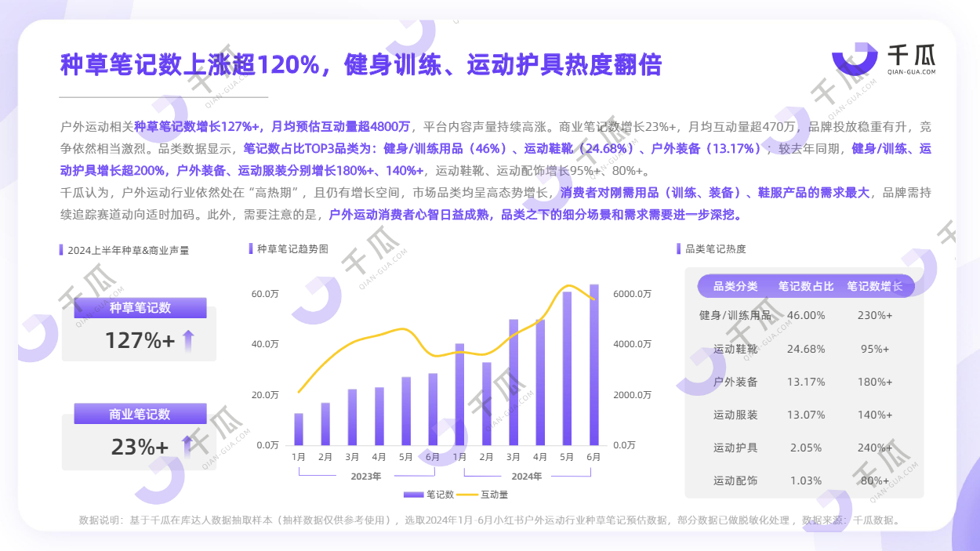The width and height of the screenshot is (980, 551).
Task: Click the 40.0万 axis label
Action: pyautogui.click(x=265, y=344)
